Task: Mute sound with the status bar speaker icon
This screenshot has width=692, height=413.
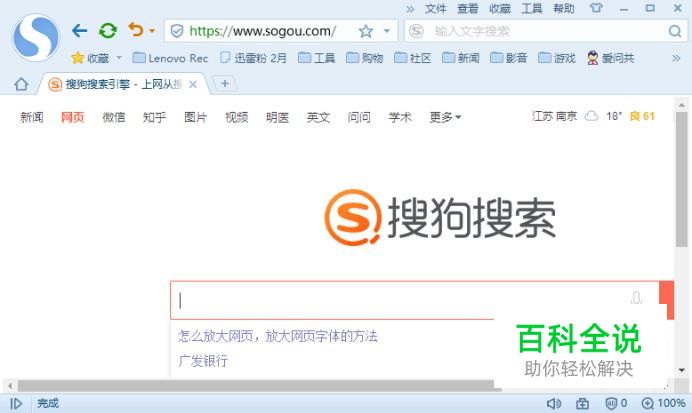Action: [554, 403]
